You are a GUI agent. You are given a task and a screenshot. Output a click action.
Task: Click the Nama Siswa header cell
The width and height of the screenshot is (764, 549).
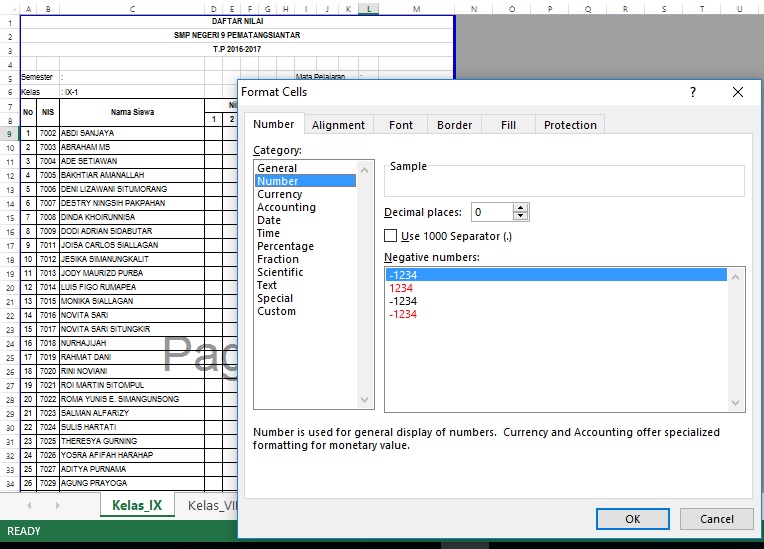(x=132, y=113)
